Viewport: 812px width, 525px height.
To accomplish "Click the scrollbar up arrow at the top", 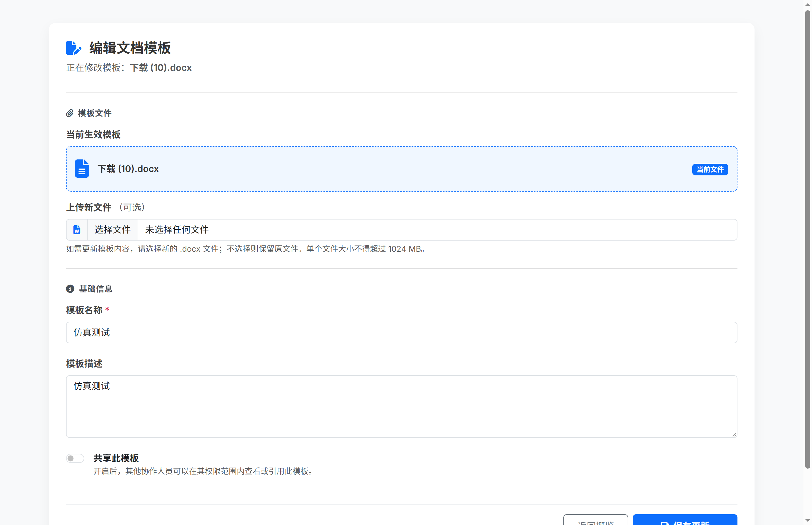I will (x=807, y=5).
